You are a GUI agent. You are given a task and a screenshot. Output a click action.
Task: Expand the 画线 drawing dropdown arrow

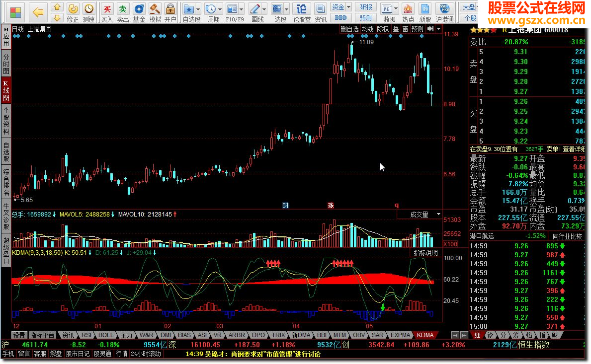click(264, 9)
